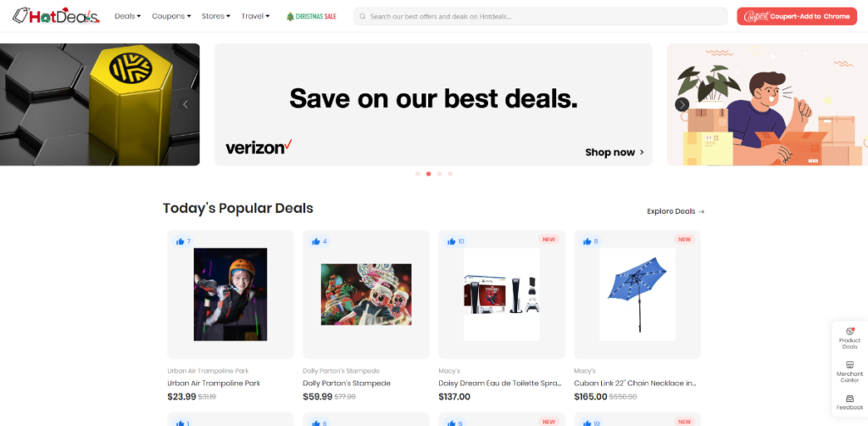
Task: Select the third carousel indicator dot
Action: coord(440,174)
